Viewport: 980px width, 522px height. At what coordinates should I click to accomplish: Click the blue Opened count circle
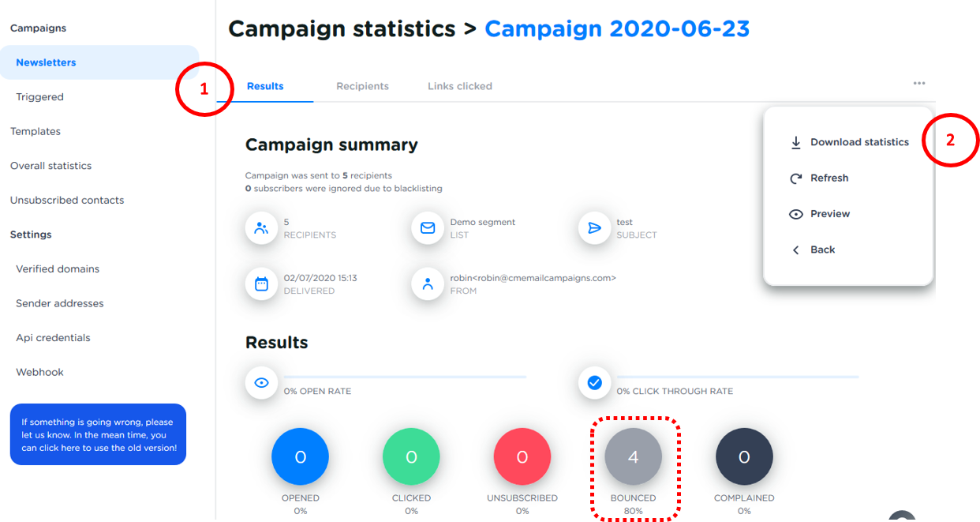(300, 457)
